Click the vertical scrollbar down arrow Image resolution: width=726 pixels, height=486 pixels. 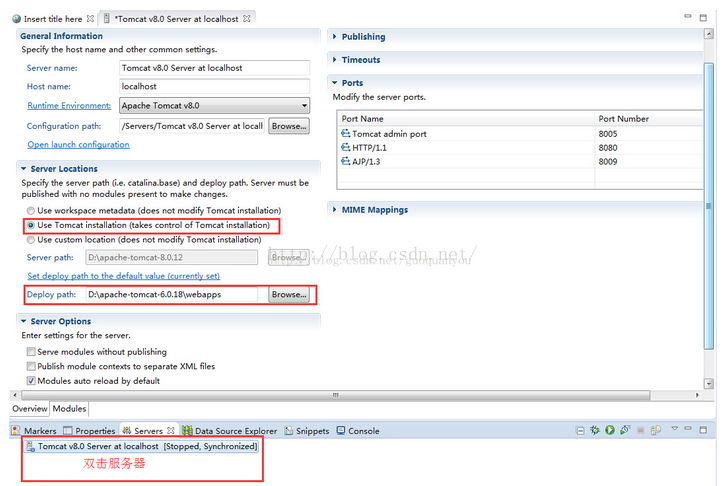[x=709, y=383]
